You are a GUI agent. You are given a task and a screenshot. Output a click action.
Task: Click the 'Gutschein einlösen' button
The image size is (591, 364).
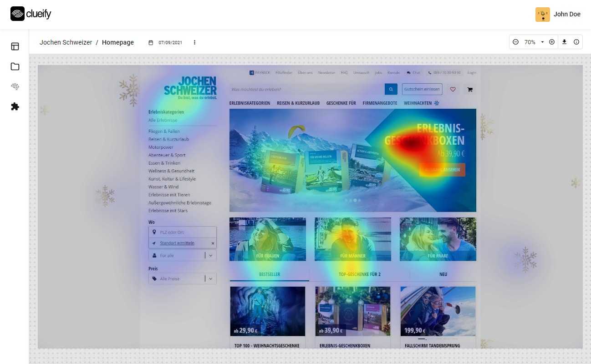(x=422, y=89)
